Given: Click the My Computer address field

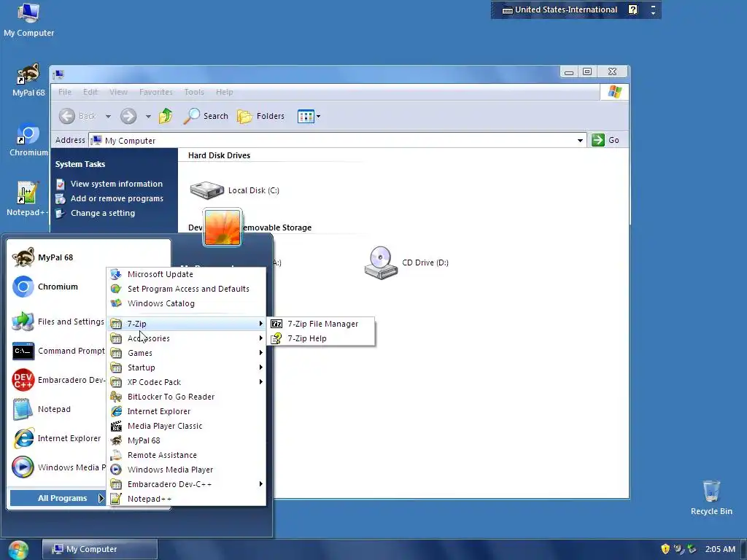Looking at the screenshot, I should [x=338, y=141].
